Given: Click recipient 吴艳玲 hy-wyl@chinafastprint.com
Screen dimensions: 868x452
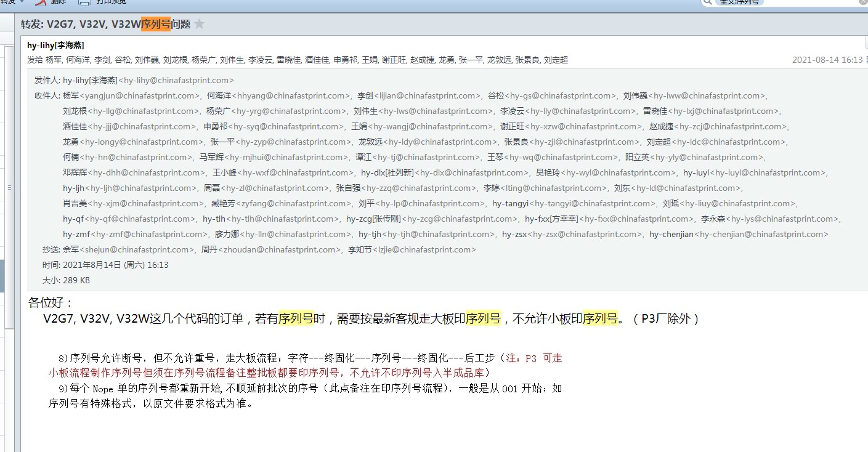Looking at the screenshot, I should tap(607, 172).
